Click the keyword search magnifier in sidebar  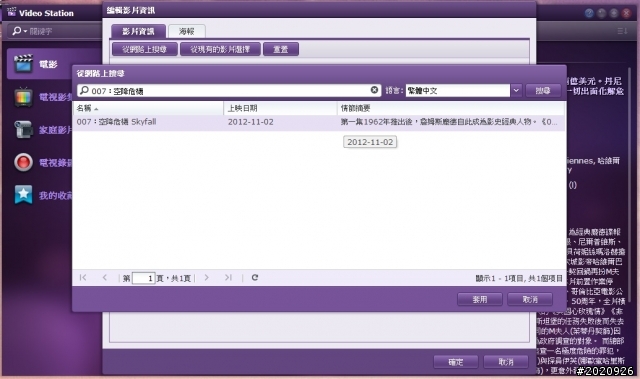pyautogui.click(x=16, y=31)
